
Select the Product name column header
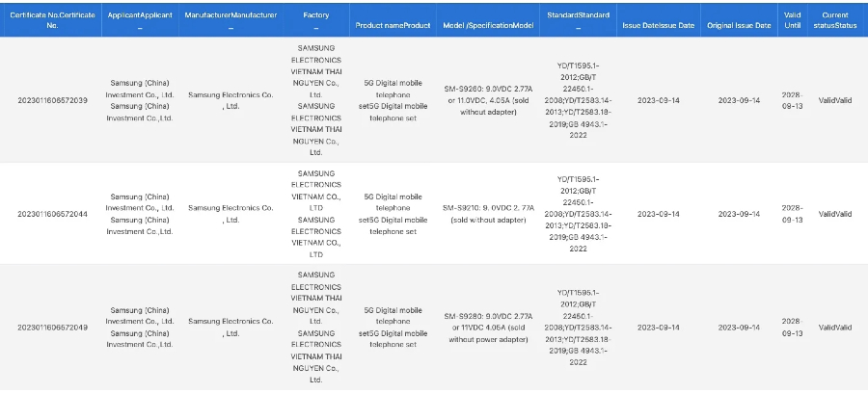(x=392, y=24)
